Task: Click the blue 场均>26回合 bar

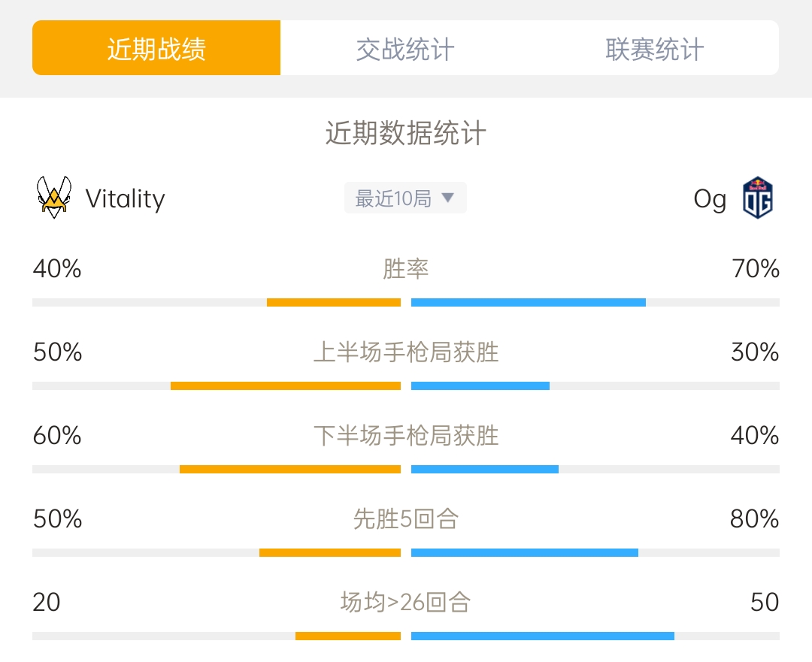Action: tap(543, 636)
